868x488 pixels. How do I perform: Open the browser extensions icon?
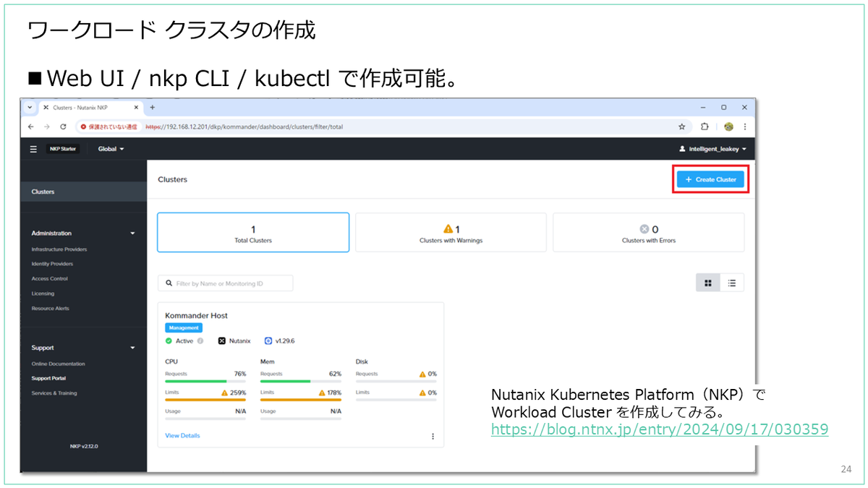click(x=705, y=127)
